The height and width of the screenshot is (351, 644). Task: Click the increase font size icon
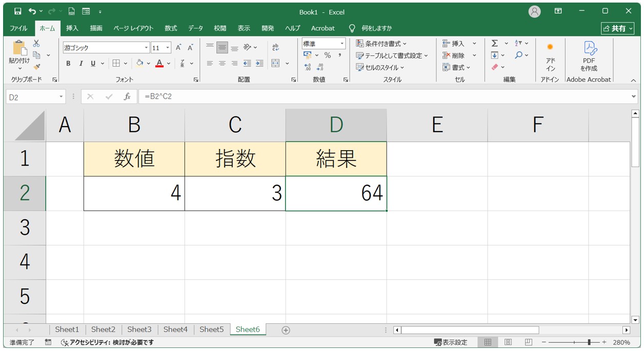[x=178, y=48]
